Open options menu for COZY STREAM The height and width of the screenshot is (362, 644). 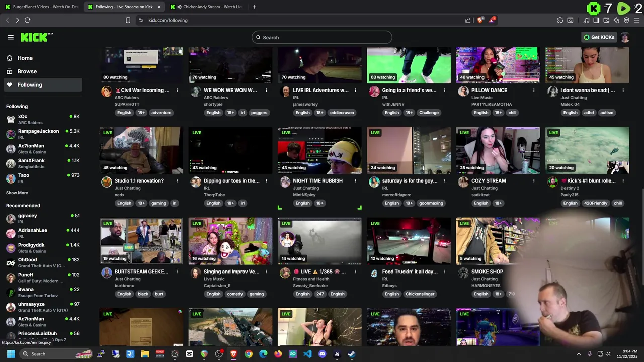[534, 181]
